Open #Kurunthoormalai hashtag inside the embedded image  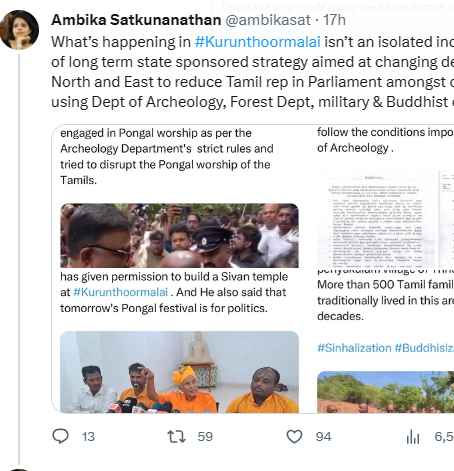click(120, 292)
